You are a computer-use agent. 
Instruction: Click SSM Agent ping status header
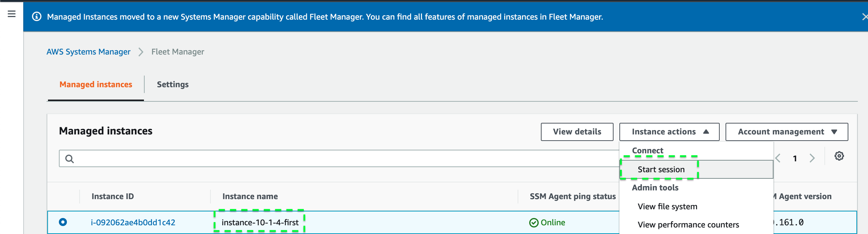(x=573, y=196)
